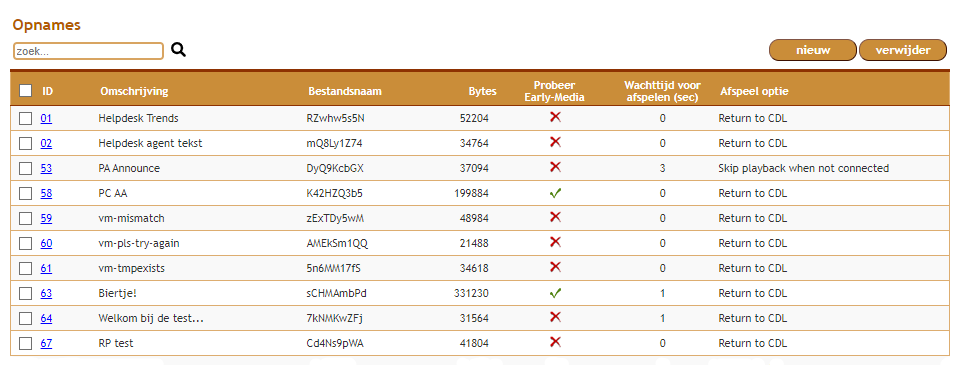Open recording ID 01 link
Screen dimensions: 960x365
point(46,118)
